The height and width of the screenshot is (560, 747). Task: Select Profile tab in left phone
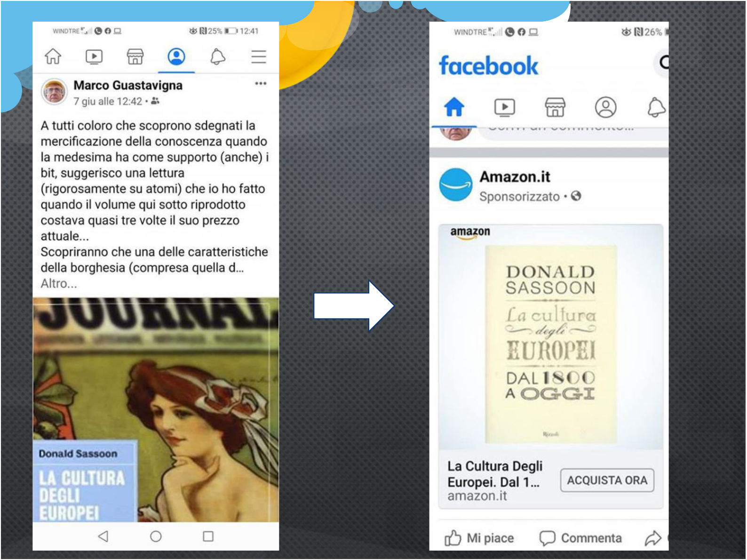(x=176, y=56)
